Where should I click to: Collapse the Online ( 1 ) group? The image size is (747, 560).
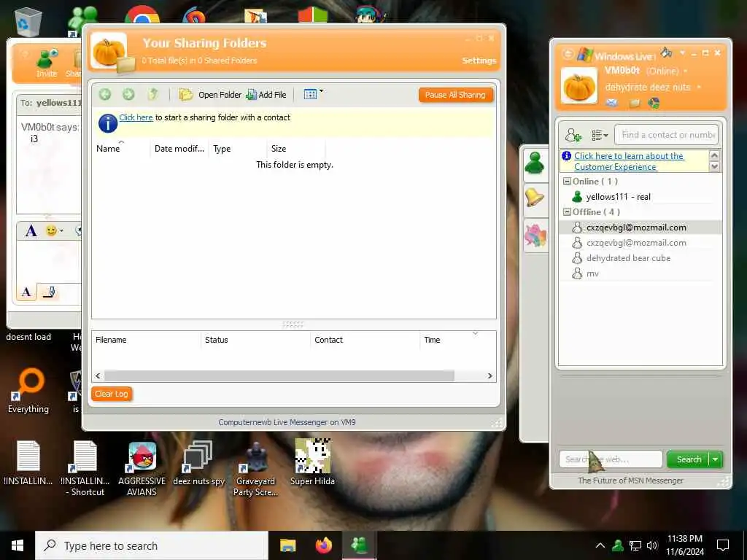point(567,182)
